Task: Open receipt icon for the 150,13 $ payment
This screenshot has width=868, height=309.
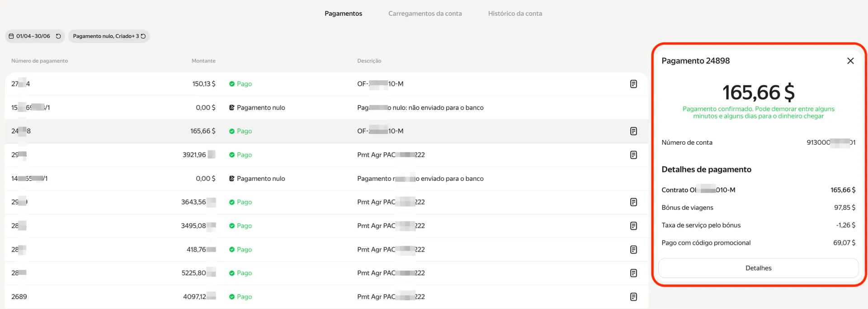Action: 633,84
